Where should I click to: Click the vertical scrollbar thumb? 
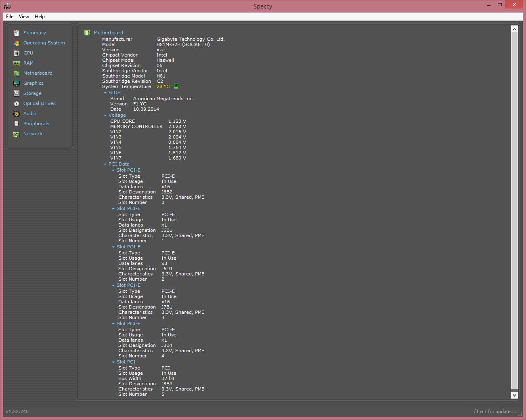pyautogui.click(x=514, y=210)
